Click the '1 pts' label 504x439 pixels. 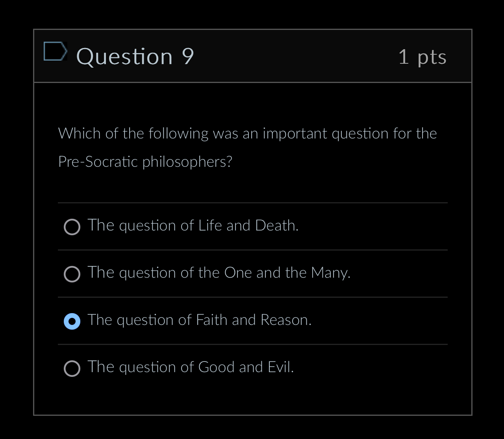(422, 56)
